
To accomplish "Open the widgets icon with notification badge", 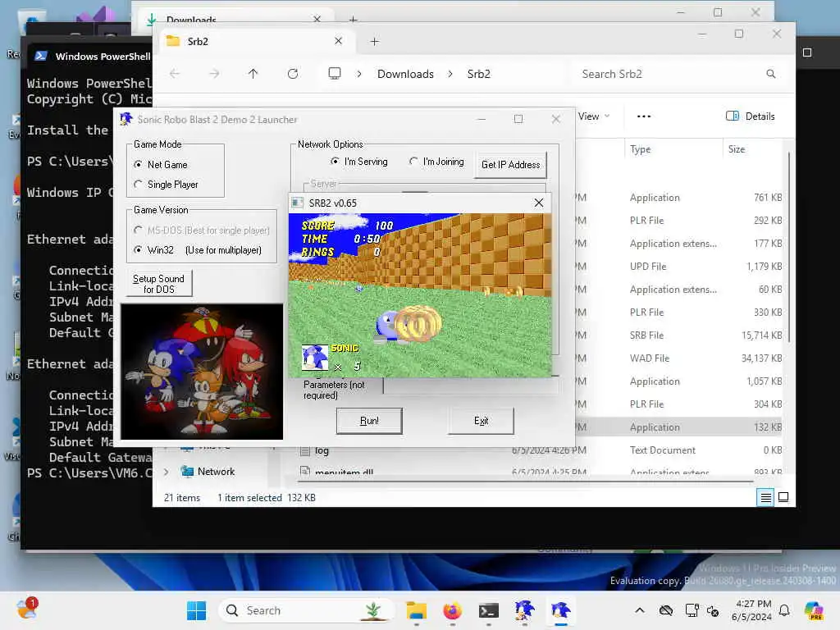I will click(x=26, y=609).
